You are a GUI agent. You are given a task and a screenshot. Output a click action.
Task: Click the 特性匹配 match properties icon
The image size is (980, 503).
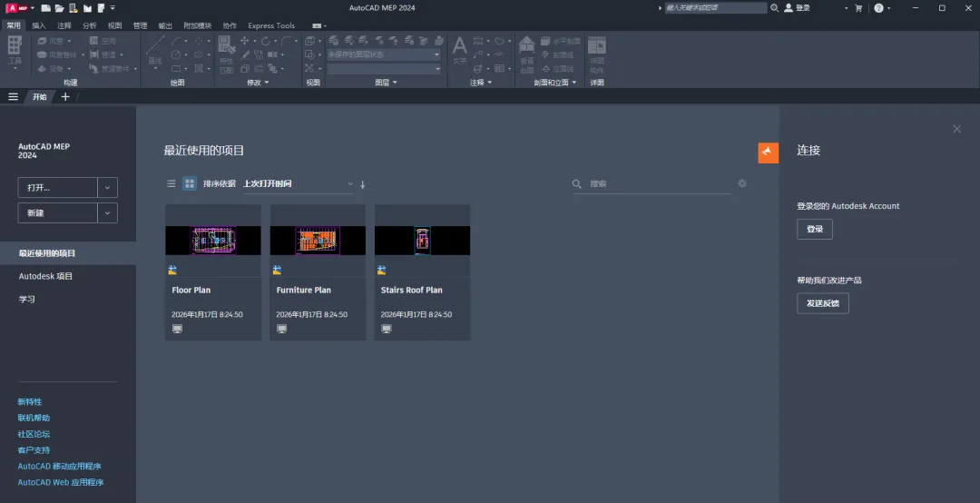coord(226,54)
